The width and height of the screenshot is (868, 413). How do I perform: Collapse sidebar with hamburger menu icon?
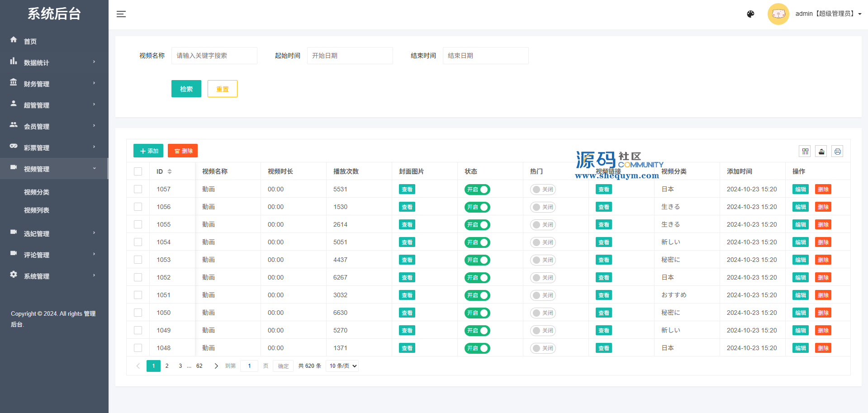121,14
